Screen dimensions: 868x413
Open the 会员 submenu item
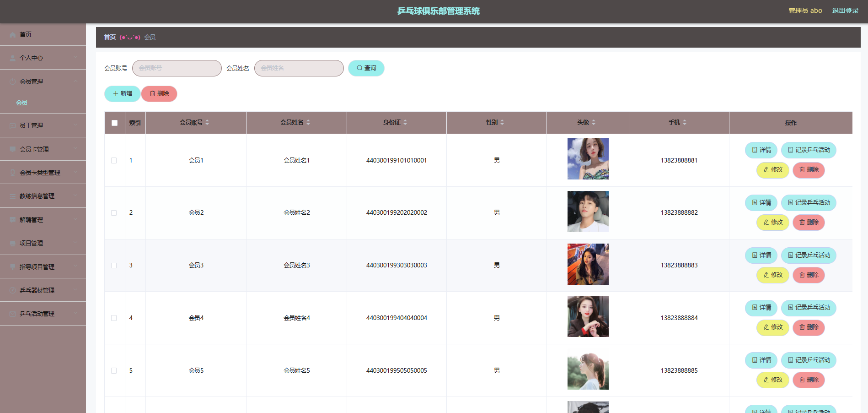point(22,103)
